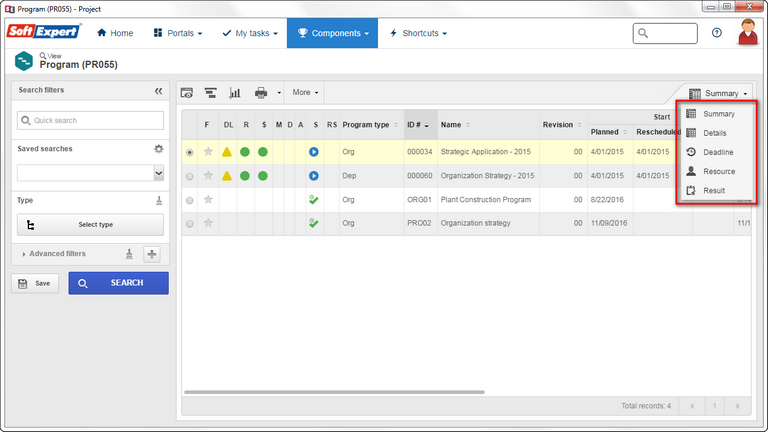Screen dimensions: 768x432
Task: Click the view data screen toolbar icon
Action: pyautogui.click(x=187, y=93)
